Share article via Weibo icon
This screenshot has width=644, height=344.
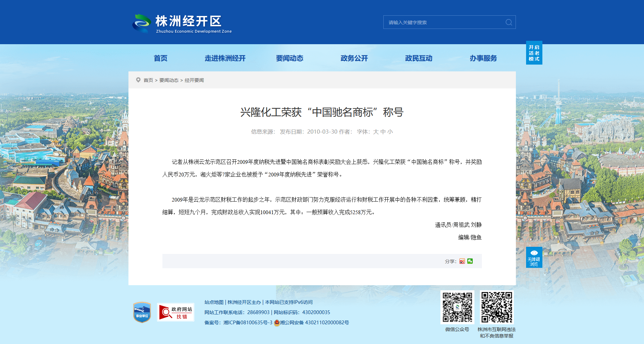click(x=462, y=261)
